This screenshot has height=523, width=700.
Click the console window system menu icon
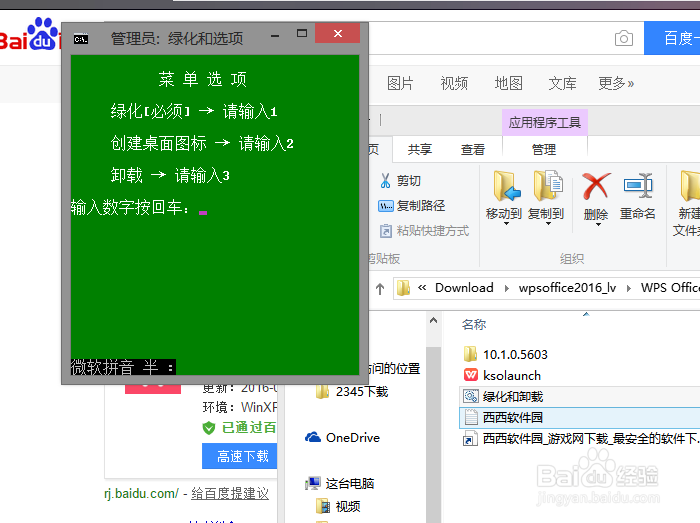pyautogui.click(x=81, y=39)
